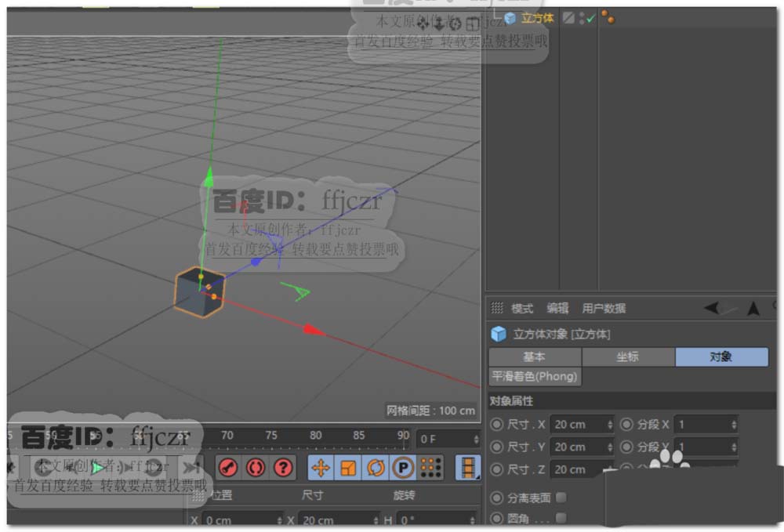Click the up arrow in Attribute Manager
This screenshot has height=532, width=784.
(x=753, y=309)
